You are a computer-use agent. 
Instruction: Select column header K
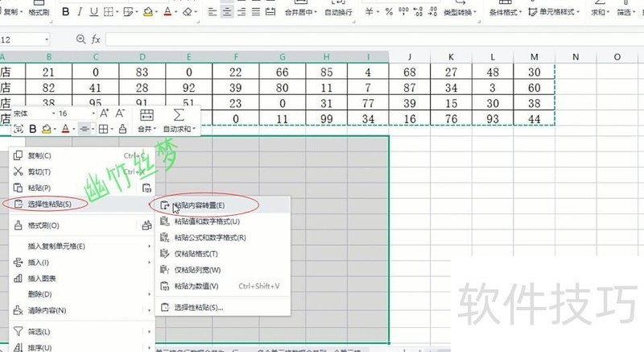(x=451, y=57)
